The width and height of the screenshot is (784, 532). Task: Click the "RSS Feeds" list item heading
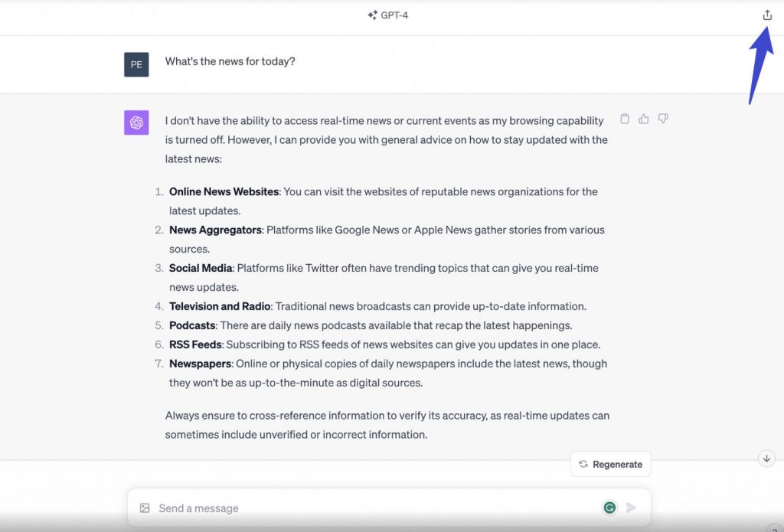[195, 344]
